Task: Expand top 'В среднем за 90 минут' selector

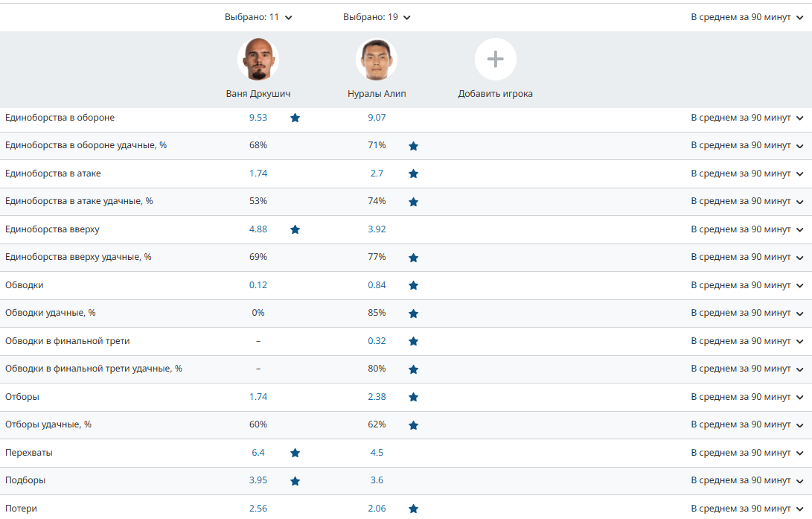Action: tap(747, 17)
